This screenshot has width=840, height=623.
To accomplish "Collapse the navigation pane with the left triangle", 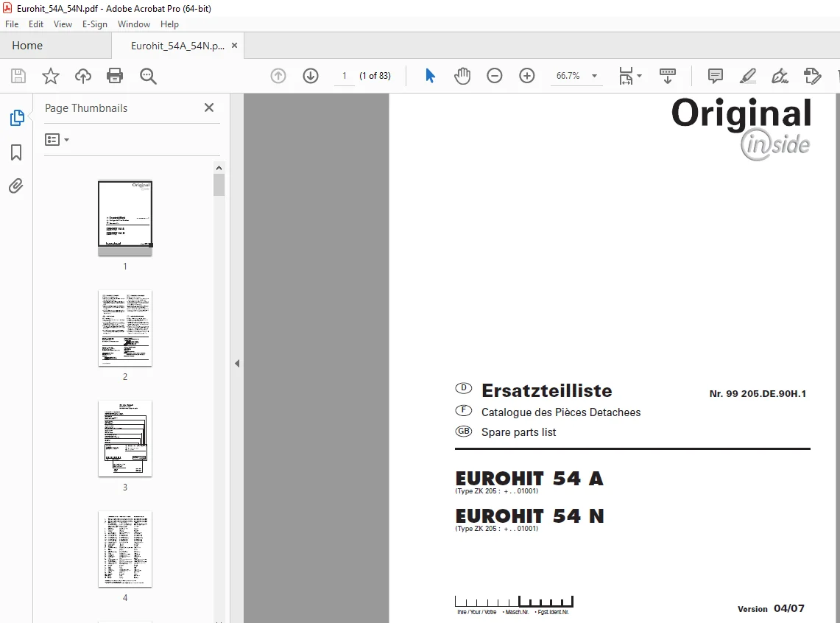I will point(237,364).
